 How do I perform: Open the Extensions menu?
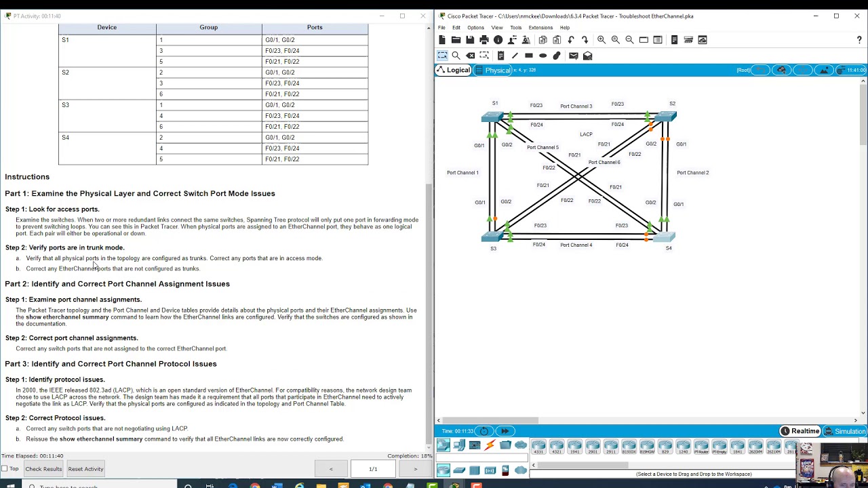coord(540,28)
